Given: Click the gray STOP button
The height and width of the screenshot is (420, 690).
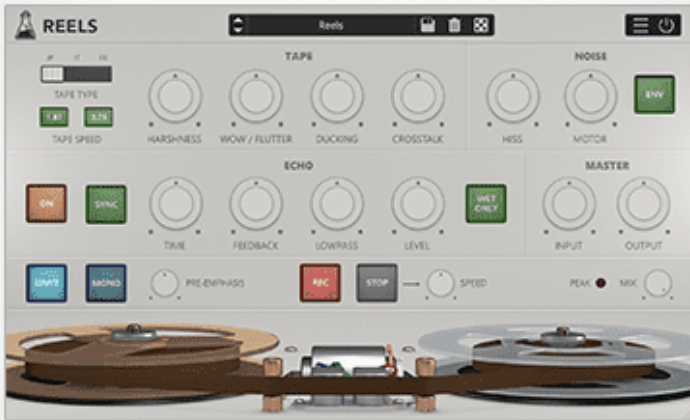Looking at the screenshot, I should 377,283.
